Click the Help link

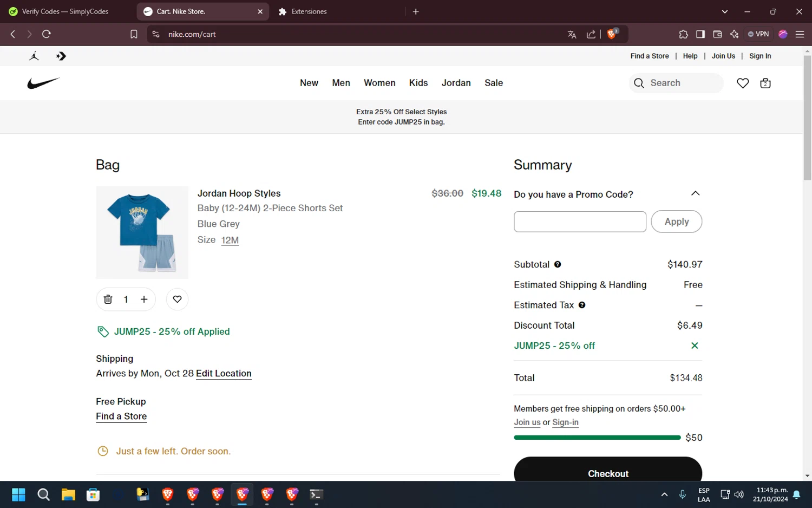(690, 56)
